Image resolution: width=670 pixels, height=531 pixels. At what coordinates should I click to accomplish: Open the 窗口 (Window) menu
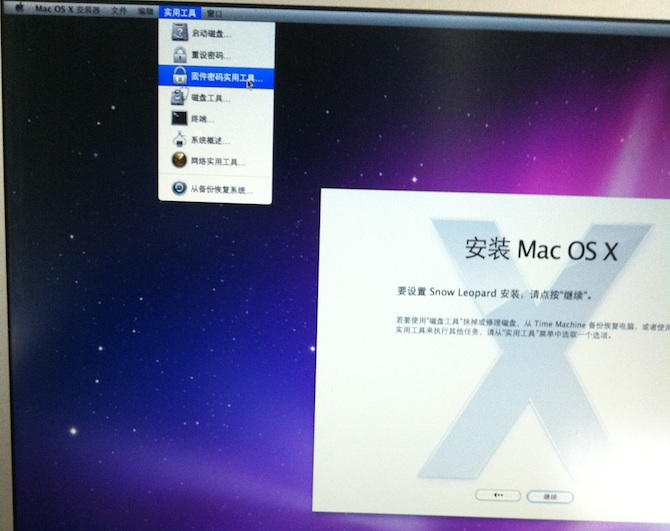[x=214, y=12]
